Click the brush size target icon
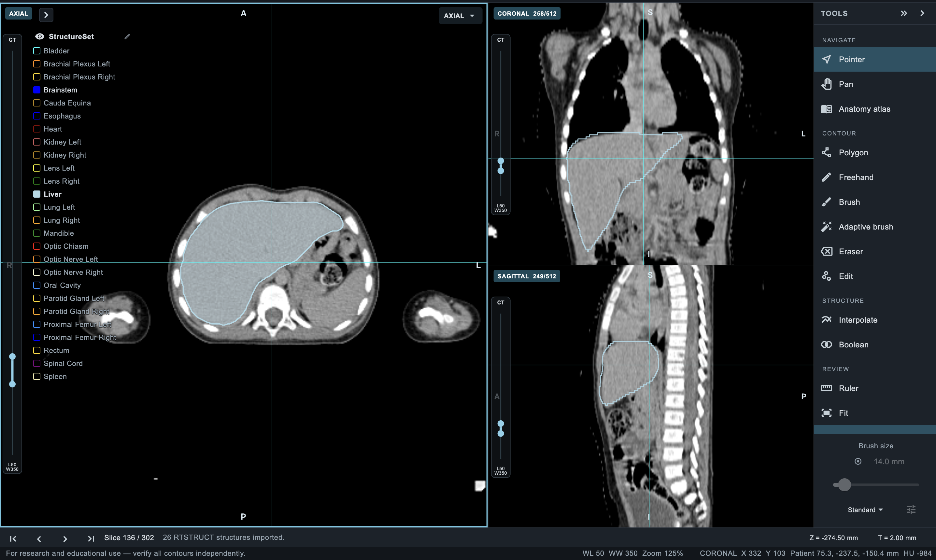Screen dimensions: 936x560 pos(858,461)
